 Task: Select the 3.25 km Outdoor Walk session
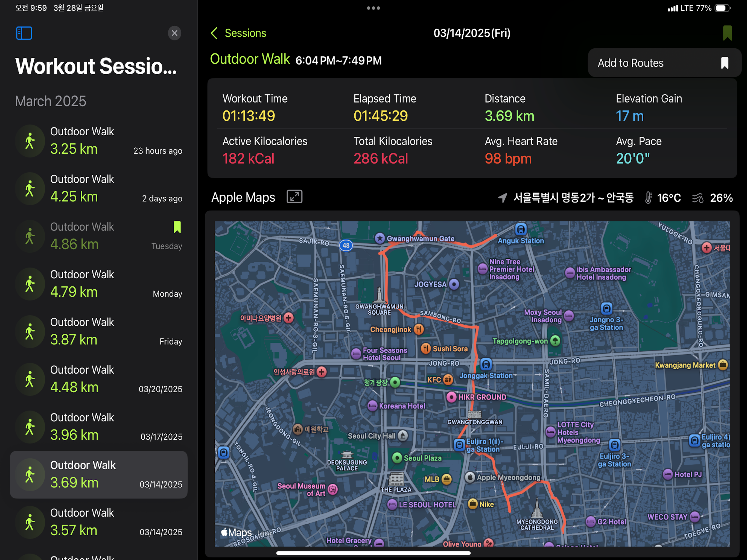pos(99,141)
